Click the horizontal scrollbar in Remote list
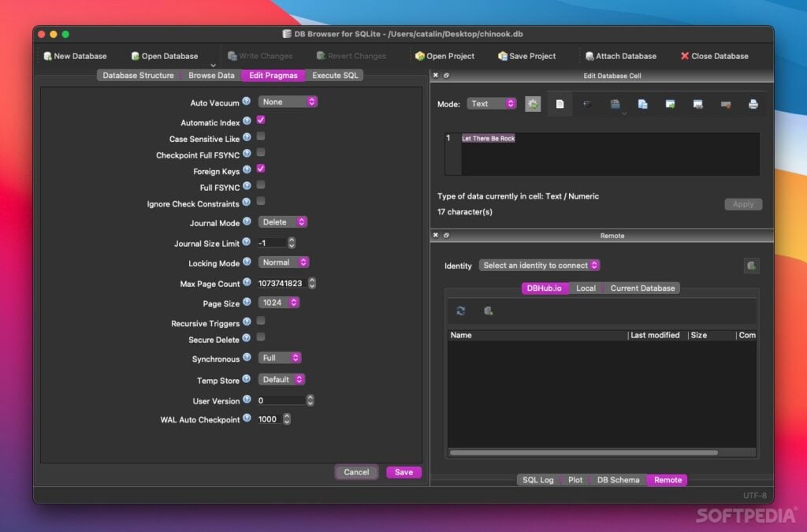 pos(583,453)
